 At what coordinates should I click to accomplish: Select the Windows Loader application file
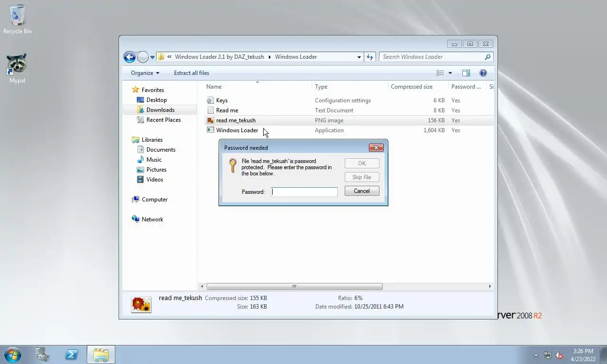237,130
